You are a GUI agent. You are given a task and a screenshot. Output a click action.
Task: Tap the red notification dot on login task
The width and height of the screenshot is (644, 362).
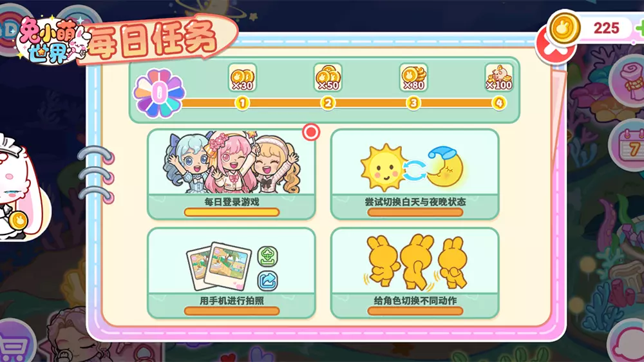click(x=311, y=132)
